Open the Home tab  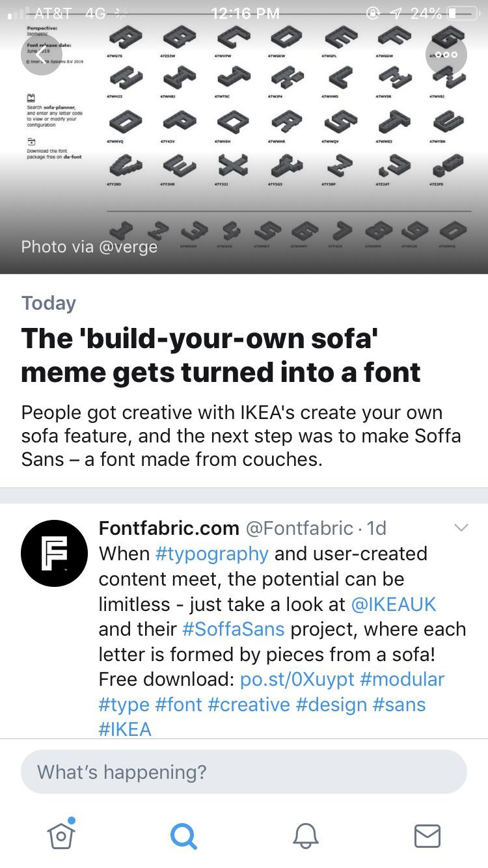click(x=61, y=835)
